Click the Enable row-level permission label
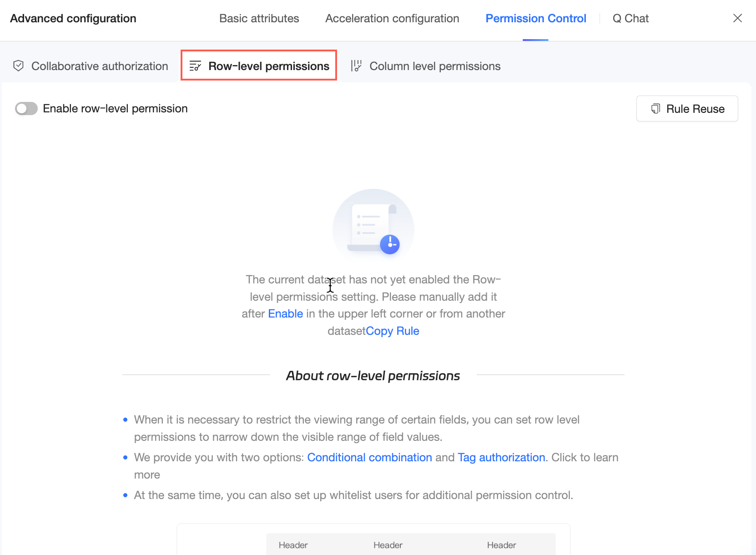 point(116,109)
